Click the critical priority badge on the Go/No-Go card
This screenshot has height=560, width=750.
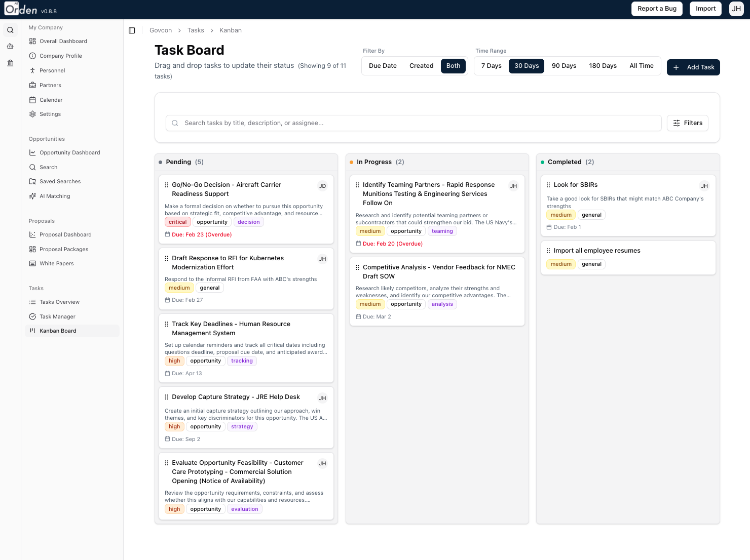[x=177, y=222]
